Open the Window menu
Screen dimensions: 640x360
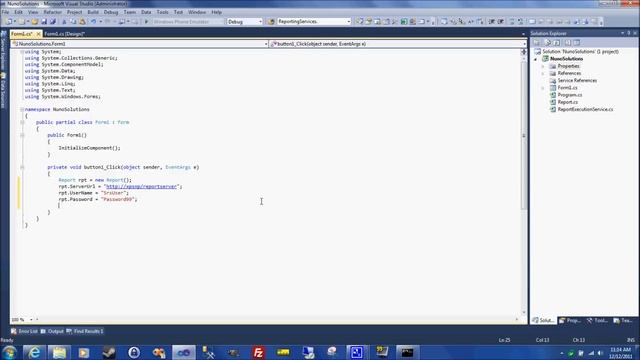(197, 12)
